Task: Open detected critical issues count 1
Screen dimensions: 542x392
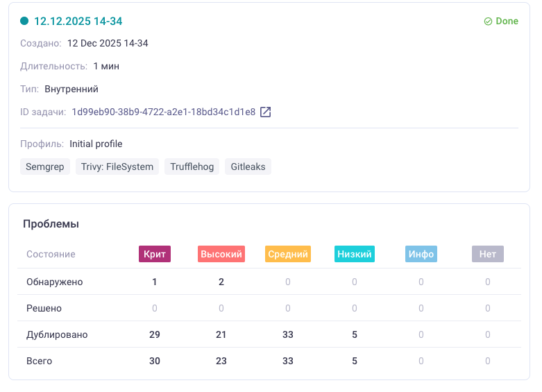Action: 155,282
